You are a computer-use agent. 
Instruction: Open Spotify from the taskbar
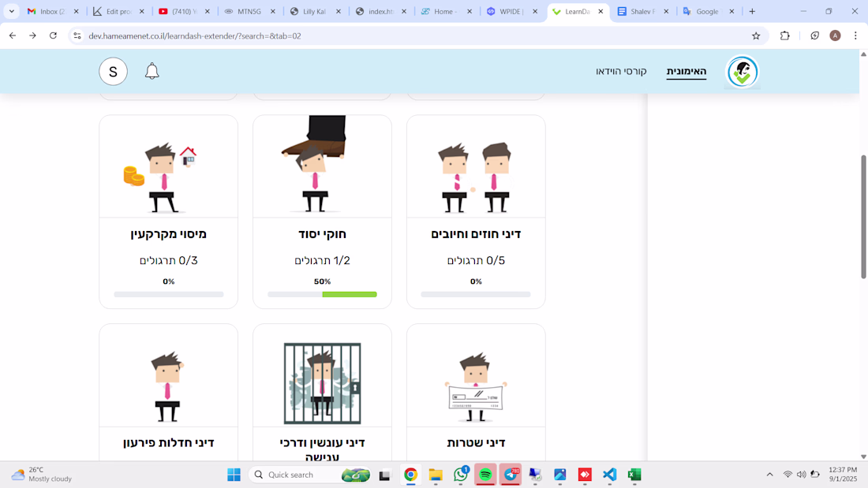pyautogui.click(x=485, y=475)
